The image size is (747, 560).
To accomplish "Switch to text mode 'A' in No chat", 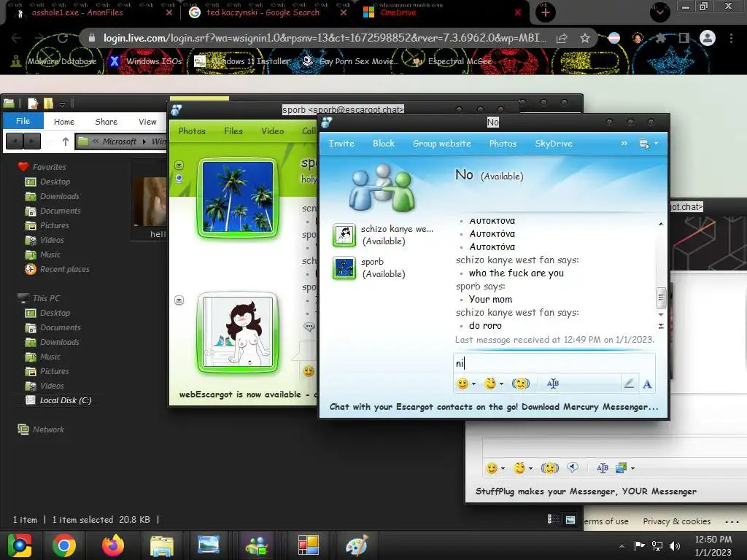I will click(x=647, y=384).
